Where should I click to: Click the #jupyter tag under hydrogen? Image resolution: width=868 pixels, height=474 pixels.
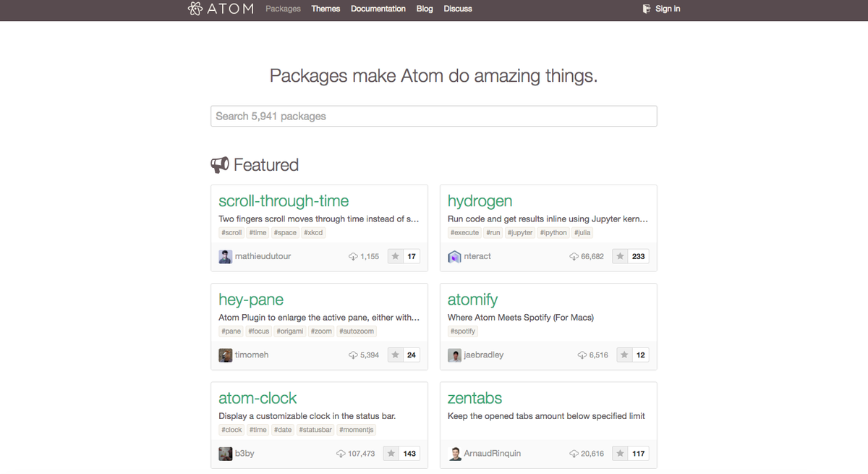coord(519,232)
